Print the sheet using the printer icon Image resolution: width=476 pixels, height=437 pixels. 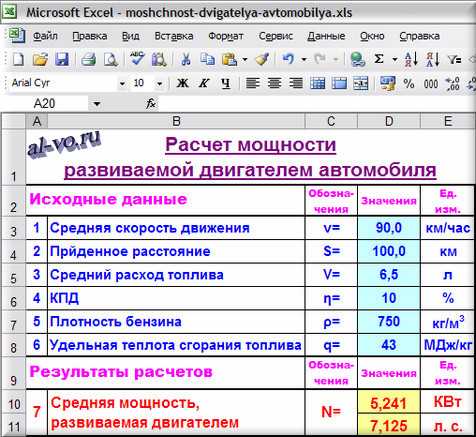point(88,60)
